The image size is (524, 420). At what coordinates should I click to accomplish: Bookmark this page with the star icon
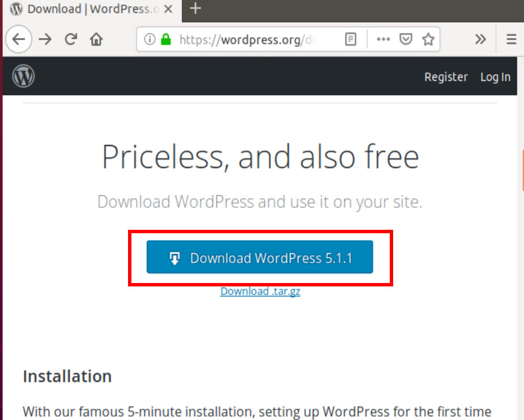pos(428,39)
